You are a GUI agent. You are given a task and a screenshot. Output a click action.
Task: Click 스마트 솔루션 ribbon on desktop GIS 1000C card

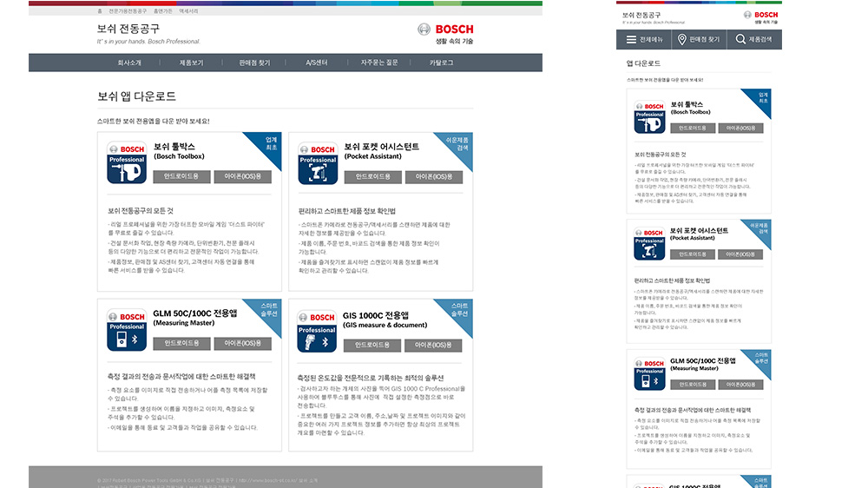click(459, 312)
